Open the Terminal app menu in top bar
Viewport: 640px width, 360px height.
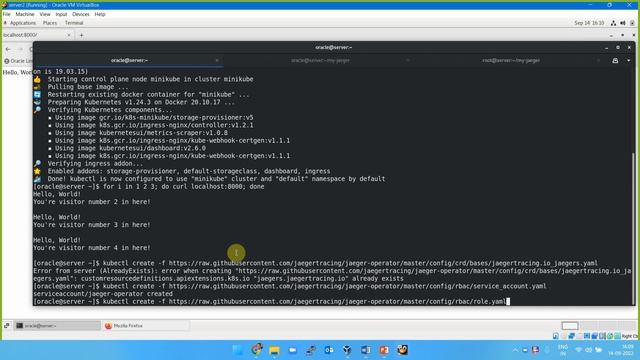tap(74, 23)
